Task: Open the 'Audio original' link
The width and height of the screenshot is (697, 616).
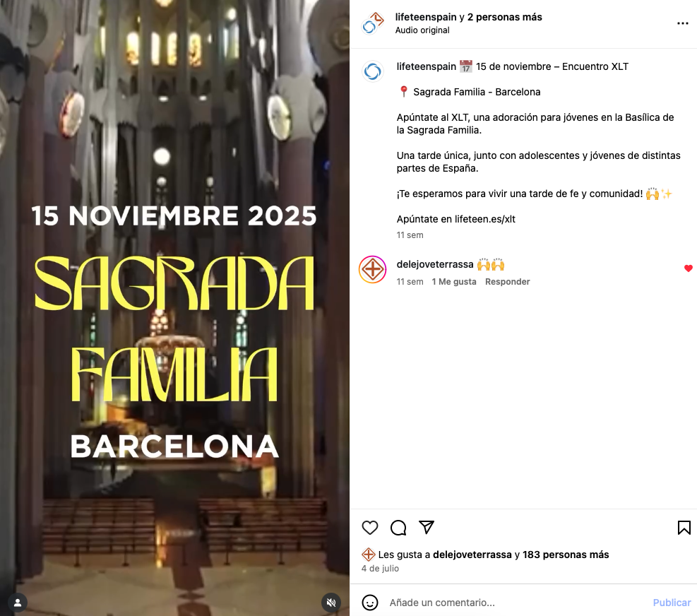Action: [422, 30]
